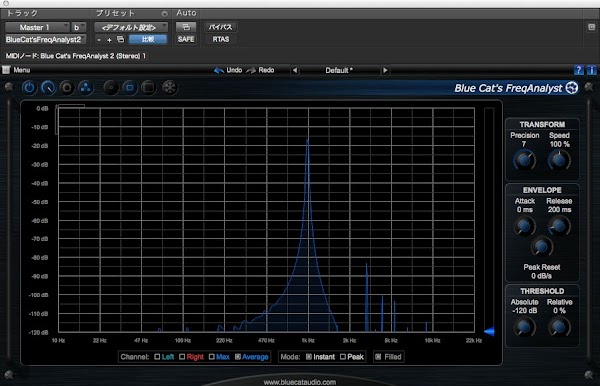This screenshot has width=600, height=386.
Task: Enable the Peak mode checkbox
Action: (x=343, y=357)
